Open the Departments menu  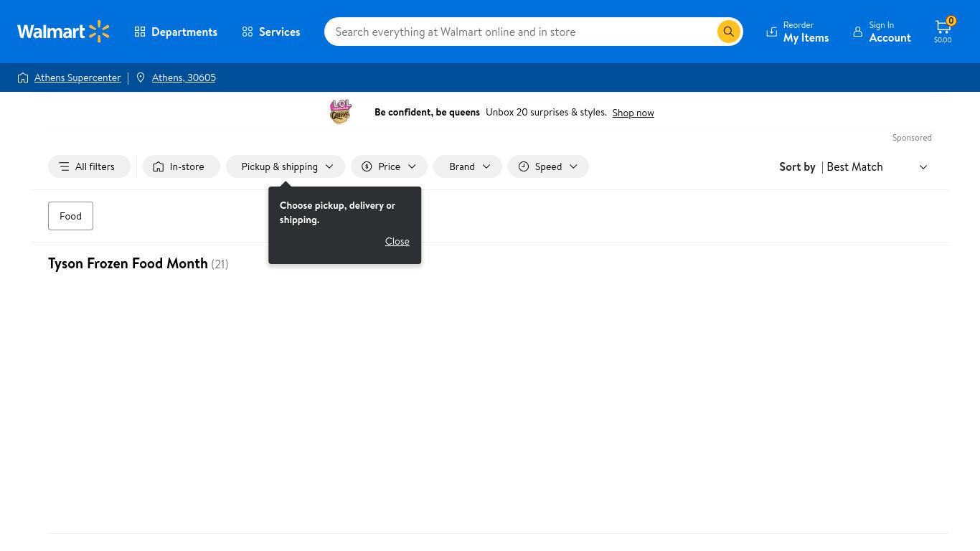coord(176,32)
